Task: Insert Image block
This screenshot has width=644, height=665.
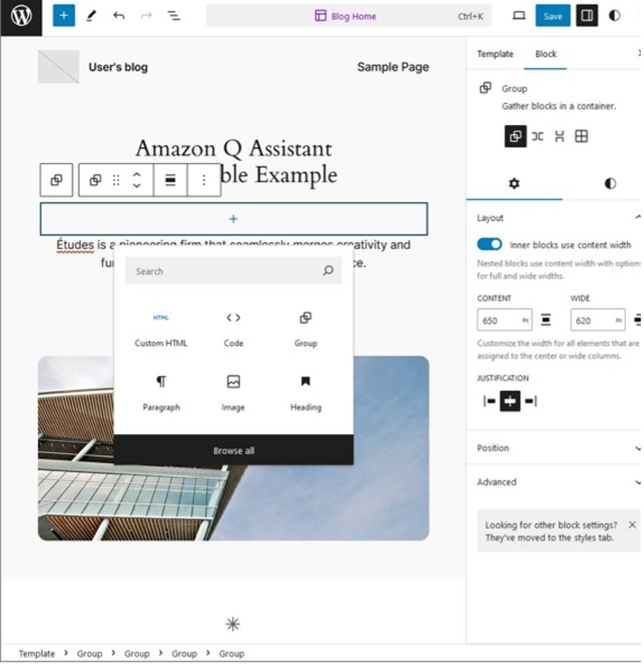Action: pos(233,394)
